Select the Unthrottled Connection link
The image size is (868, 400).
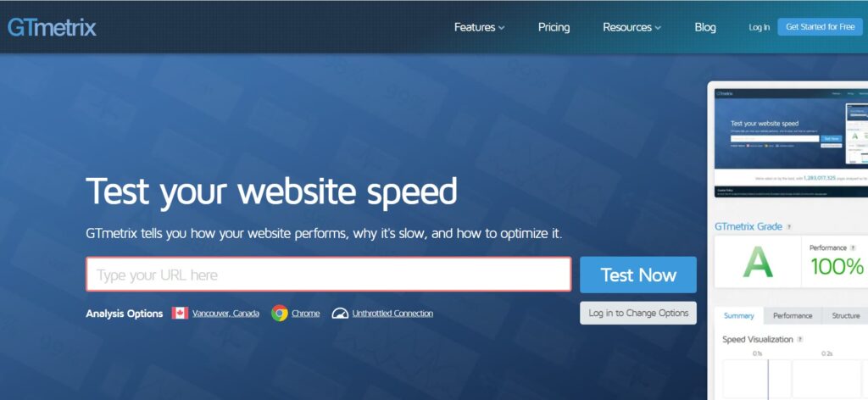pos(392,314)
